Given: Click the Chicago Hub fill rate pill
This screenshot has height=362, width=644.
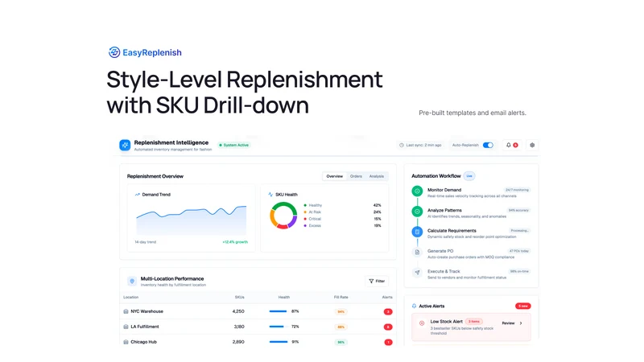Looking at the screenshot, I should [341, 343].
